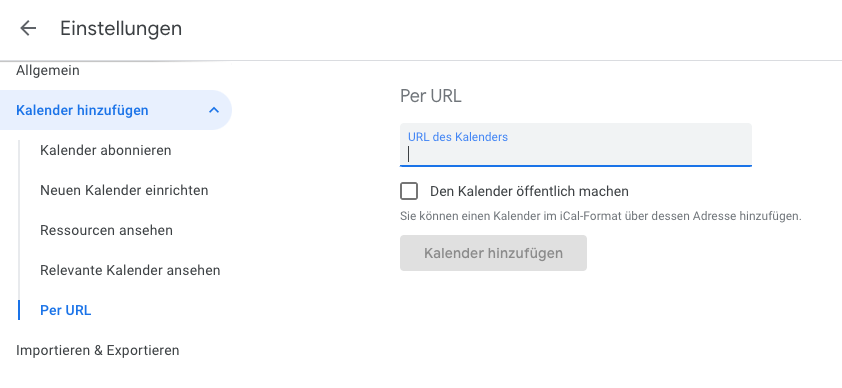This screenshot has width=842, height=388.
Task: Select Relevante Kalender ansehen
Action: point(130,270)
